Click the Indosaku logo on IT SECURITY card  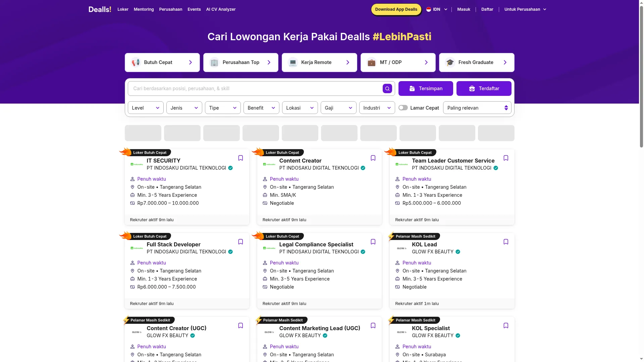(x=137, y=164)
